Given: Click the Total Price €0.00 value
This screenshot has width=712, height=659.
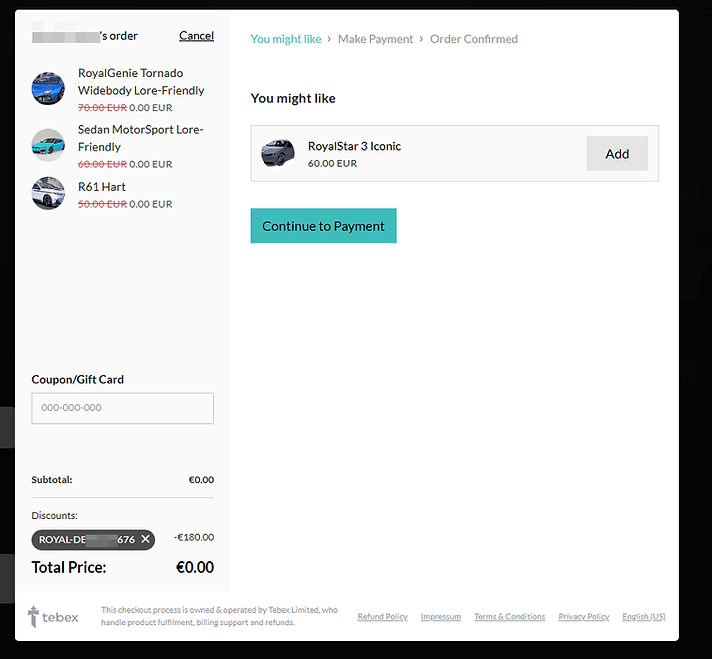Looking at the screenshot, I should click(195, 567).
